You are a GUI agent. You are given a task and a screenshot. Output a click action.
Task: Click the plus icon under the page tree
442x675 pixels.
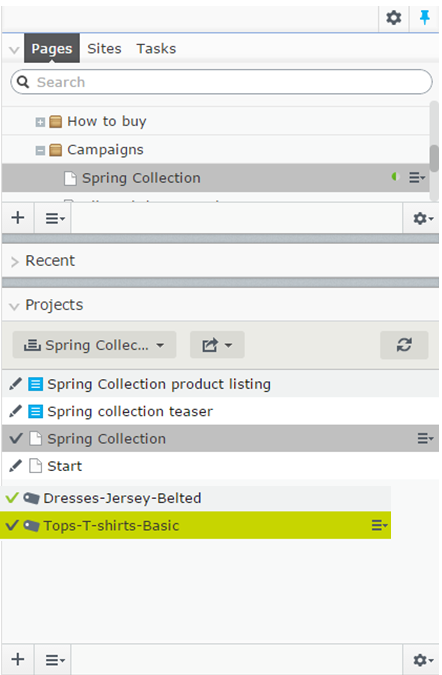(x=18, y=218)
